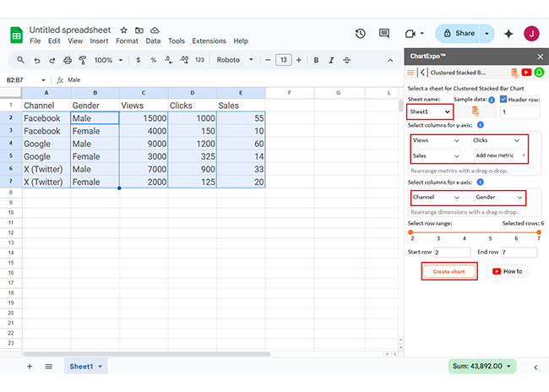The height and width of the screenshot is (392, 549).
Task: Go back in ChartExpo panel
Action: pos(422,73)
